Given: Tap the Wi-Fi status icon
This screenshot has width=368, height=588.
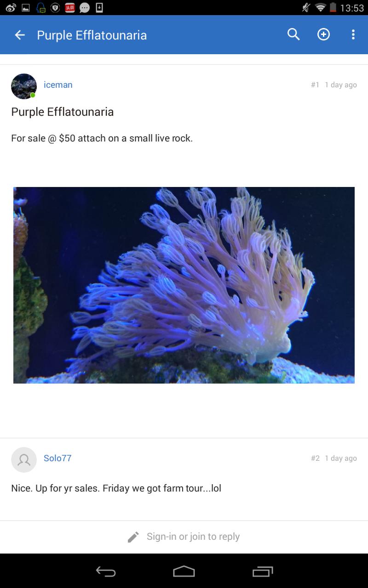Looking at the screenshot, I should click(320, 7).
